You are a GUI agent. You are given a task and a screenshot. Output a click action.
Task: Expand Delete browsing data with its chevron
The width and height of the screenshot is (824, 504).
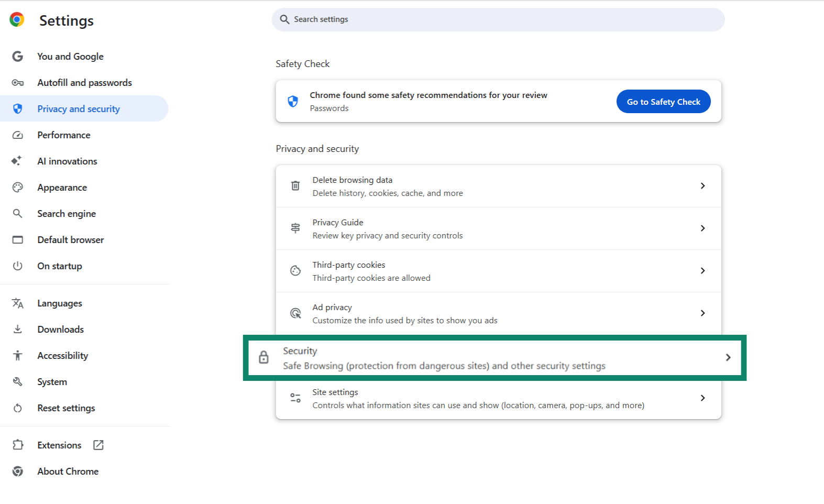702,186
